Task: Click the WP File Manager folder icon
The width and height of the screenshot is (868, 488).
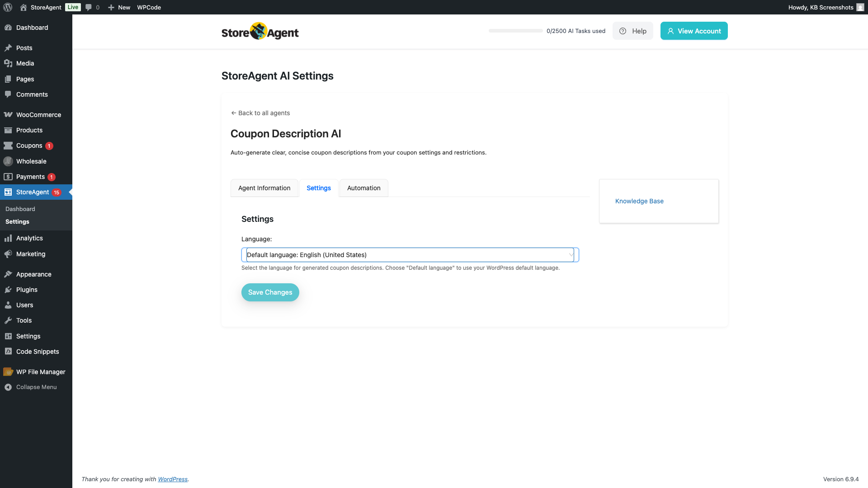Action: tap(8, 372)
